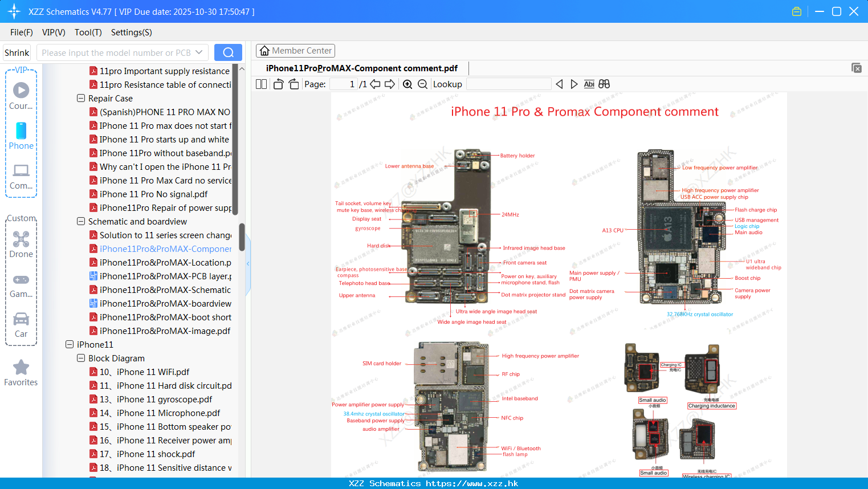Open iPhone 11 Pro starts up and white

(x=159, y=139)
